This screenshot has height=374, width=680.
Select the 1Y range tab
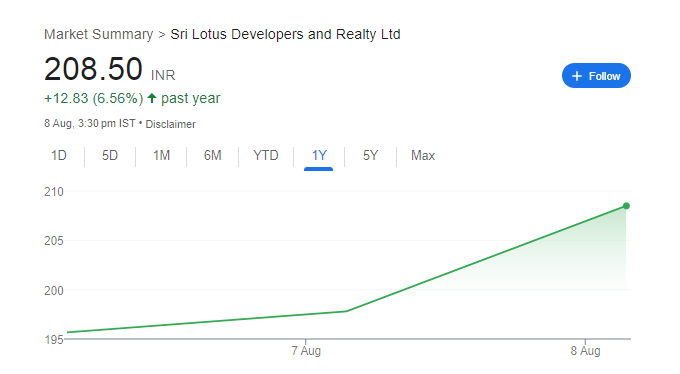coord(319,155)
